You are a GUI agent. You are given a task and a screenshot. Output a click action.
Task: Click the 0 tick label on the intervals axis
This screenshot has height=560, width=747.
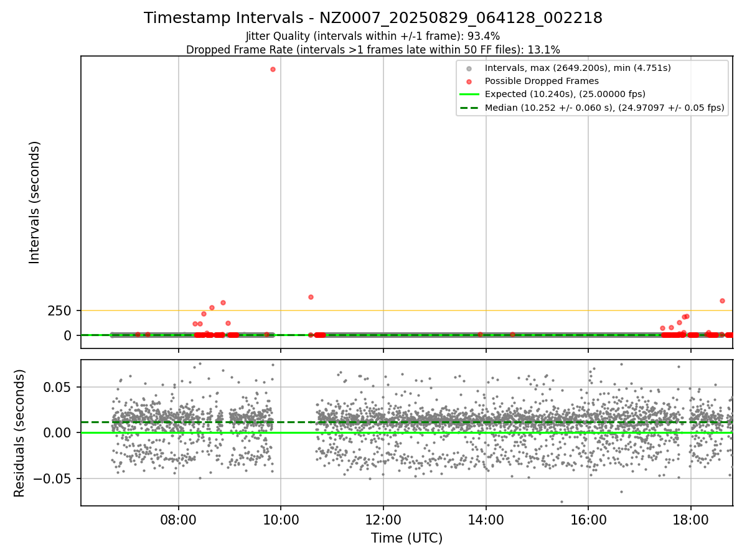click(68, 335)
